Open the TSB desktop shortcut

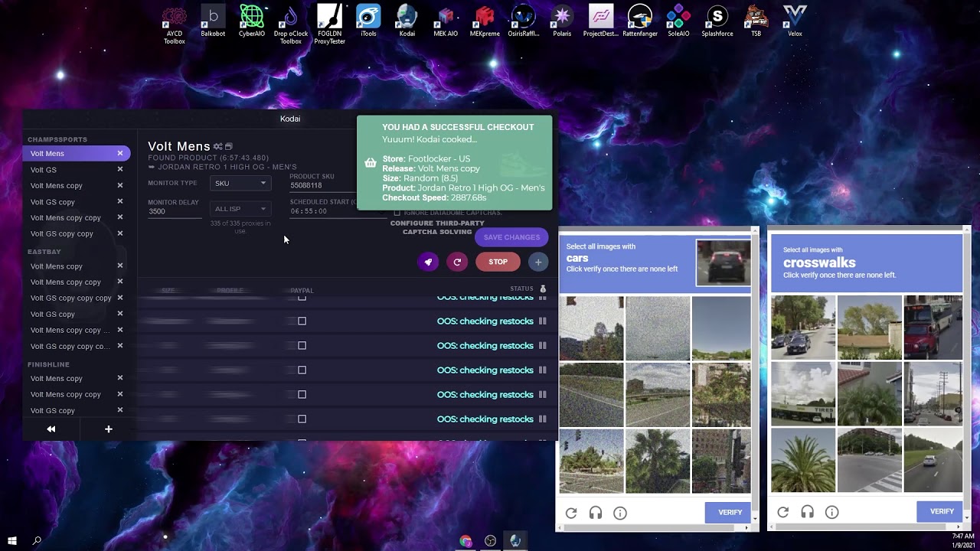coord(756,21)
